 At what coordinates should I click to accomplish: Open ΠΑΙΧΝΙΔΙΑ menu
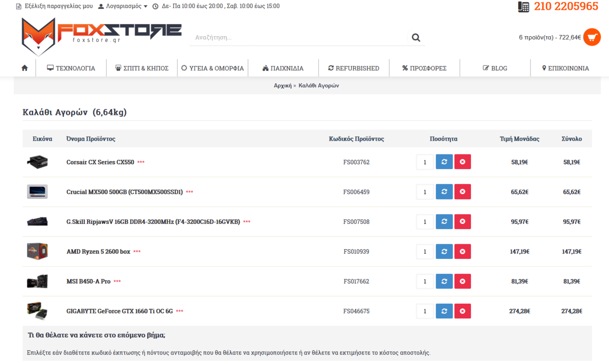coord(283,68)
